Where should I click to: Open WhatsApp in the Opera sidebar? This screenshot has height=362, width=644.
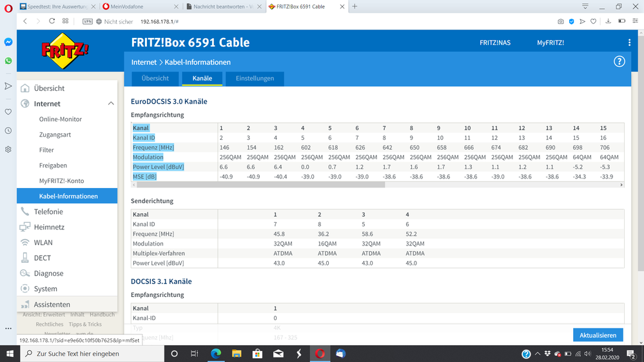coord(8,61)
